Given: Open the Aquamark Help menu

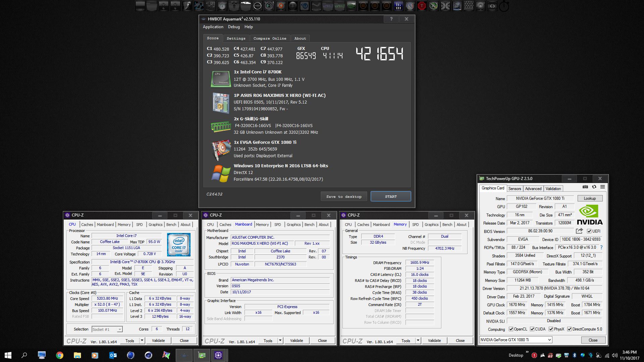Looking at the screenshot, I should 249,27.
